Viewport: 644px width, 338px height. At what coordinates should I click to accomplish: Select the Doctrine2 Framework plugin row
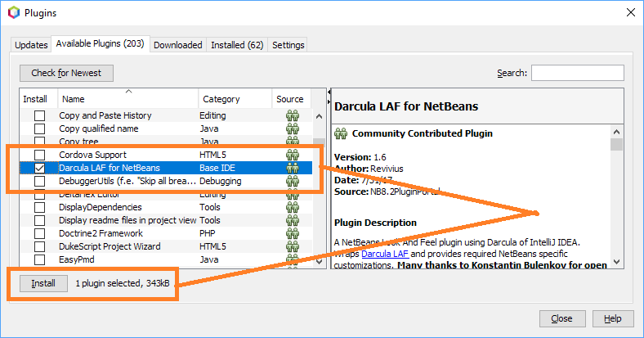coord(166,233)
